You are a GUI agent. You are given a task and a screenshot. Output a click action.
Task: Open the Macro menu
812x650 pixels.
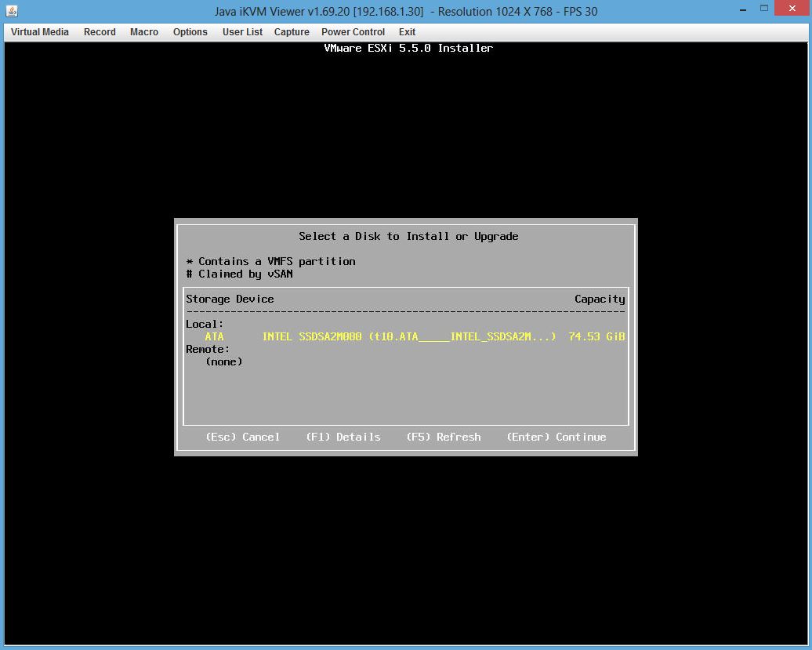144,32
